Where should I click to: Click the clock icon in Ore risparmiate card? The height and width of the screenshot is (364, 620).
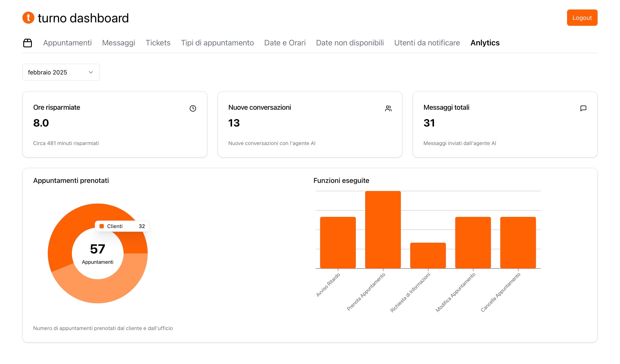pyautogui.click(x=193, y=108)
